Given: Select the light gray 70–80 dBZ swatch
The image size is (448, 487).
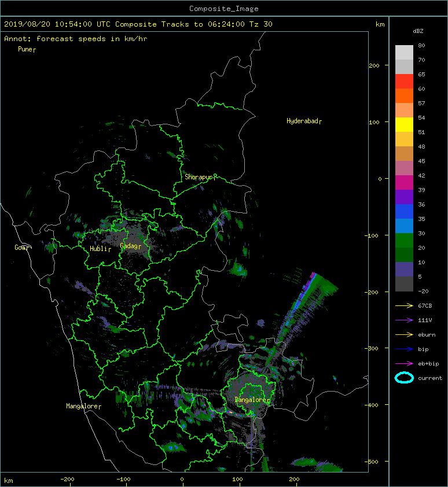Looking at the screenshot, I should pos(404,53).
